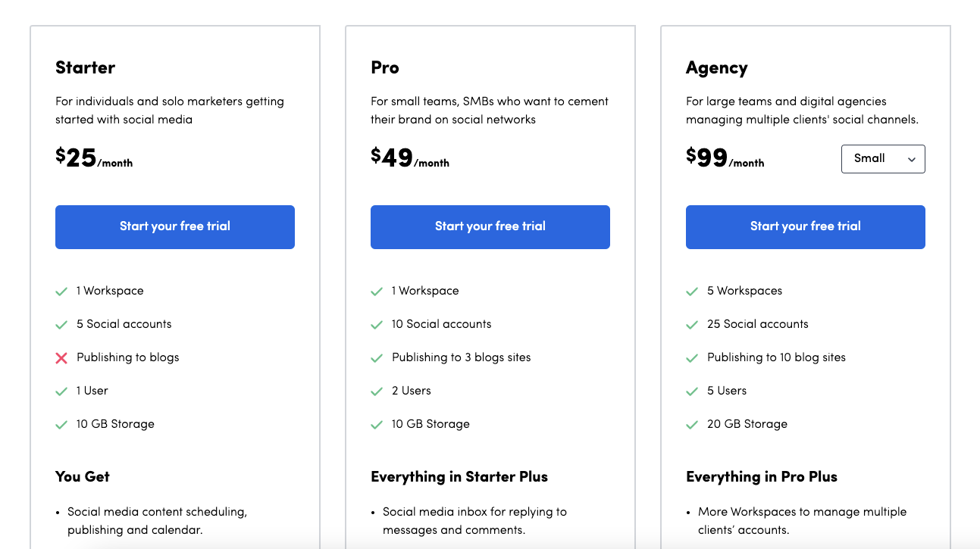Image resolution: width=980 pixels, height=549 pixels.
Task: Click the chevron arrow in Small dropdown
Action: [x=912, y=159]
